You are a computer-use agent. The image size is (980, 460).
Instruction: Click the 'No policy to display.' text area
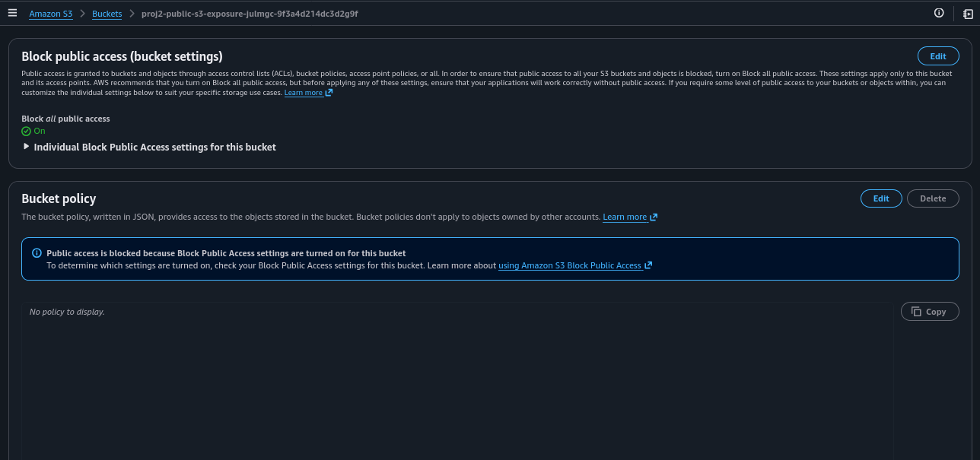457,380
